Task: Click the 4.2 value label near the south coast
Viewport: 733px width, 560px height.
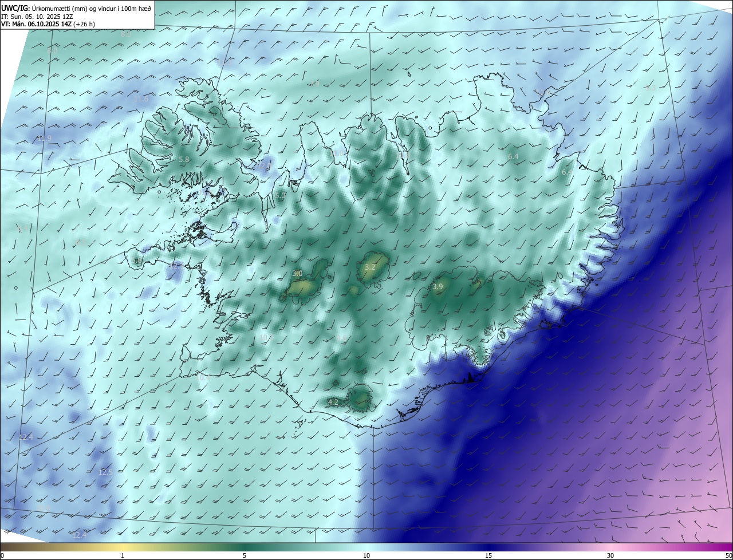Action: pos(333,403)
